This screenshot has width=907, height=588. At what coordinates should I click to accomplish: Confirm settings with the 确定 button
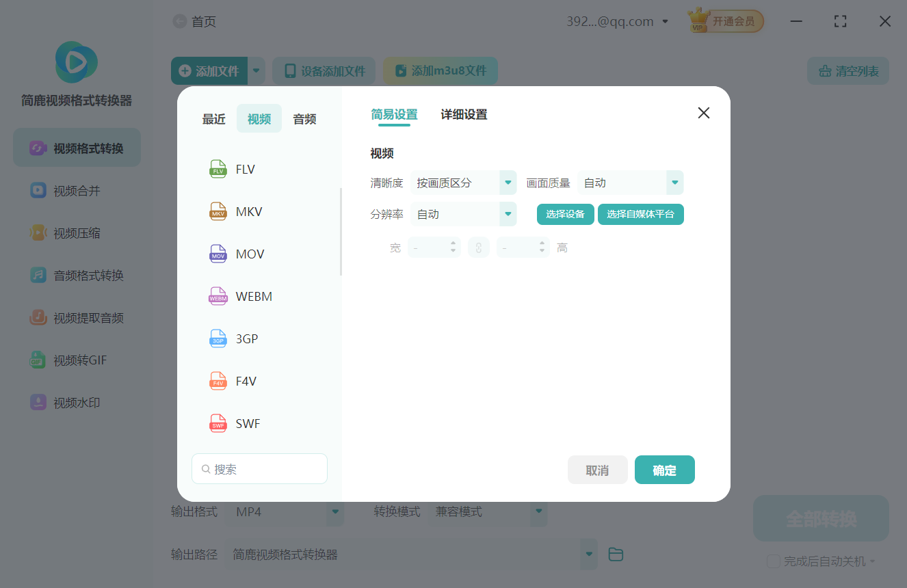point(664,470)
